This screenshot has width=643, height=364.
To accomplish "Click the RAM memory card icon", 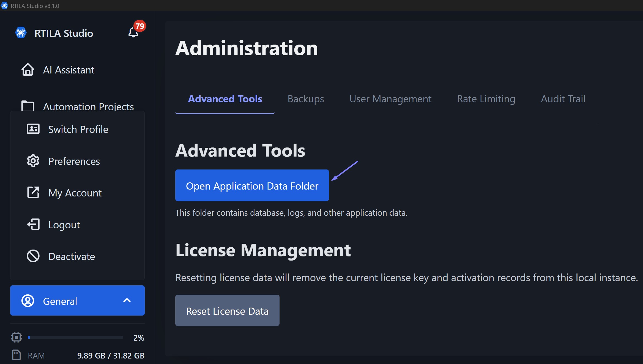I will coord(17,355).
